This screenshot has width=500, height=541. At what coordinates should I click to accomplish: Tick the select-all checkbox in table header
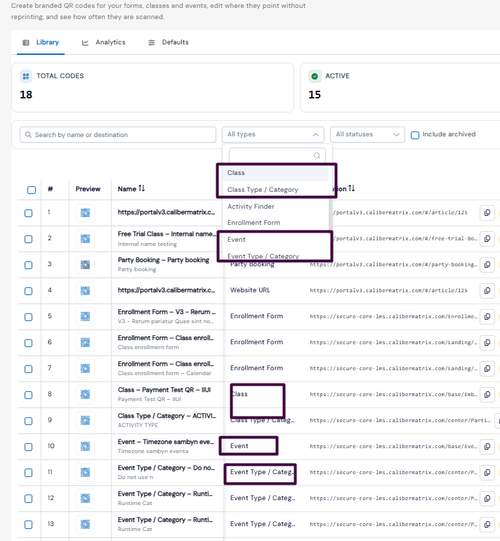click(31, 190)
